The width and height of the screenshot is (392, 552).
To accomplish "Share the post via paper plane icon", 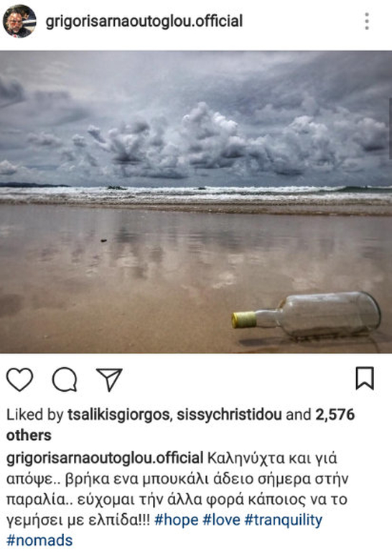I will [109, 379].
